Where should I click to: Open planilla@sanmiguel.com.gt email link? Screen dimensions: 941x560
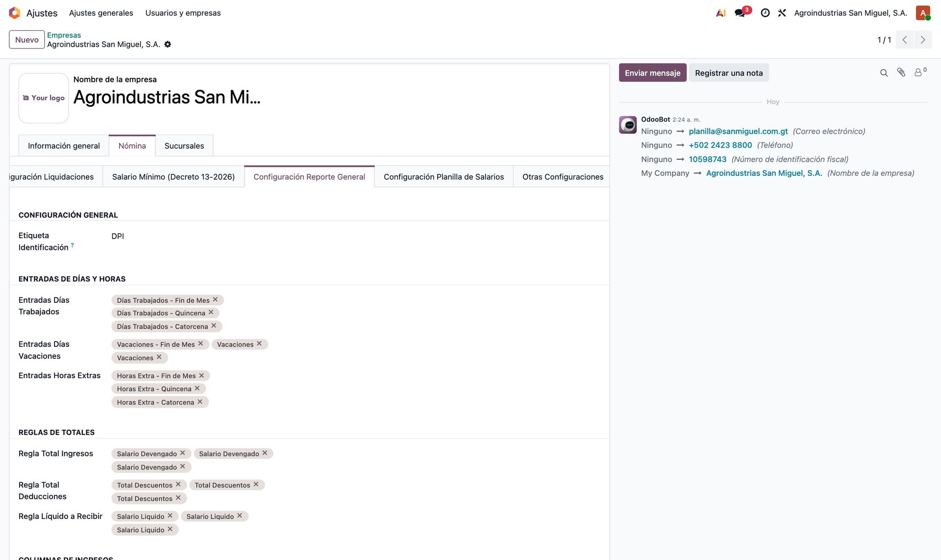[738, 131]
